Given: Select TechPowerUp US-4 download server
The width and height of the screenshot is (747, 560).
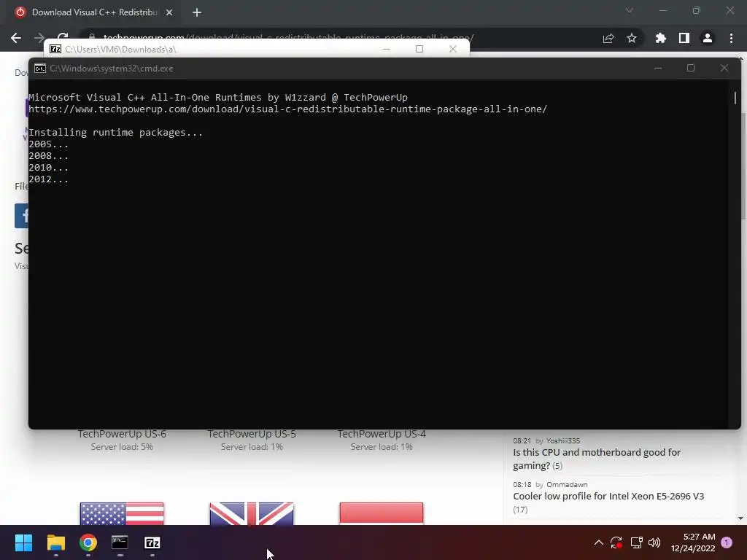Looking at the screenshot, I should pos(382,434).
